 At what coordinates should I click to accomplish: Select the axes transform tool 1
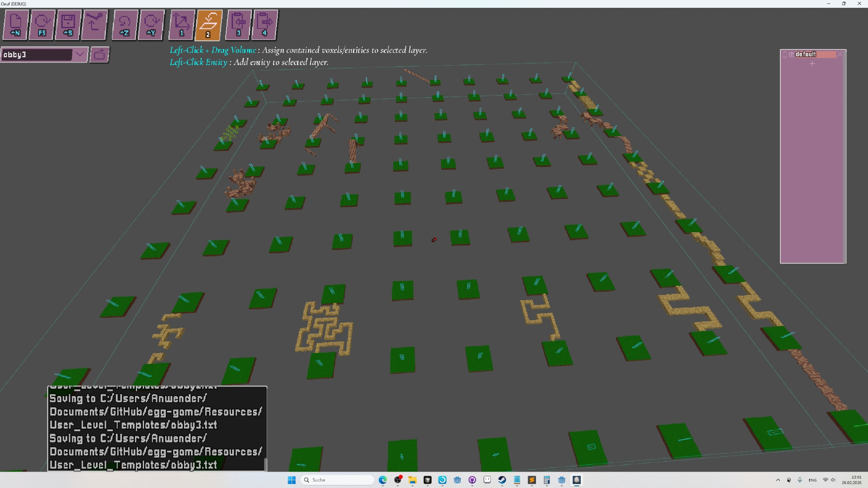pos(181,25)
